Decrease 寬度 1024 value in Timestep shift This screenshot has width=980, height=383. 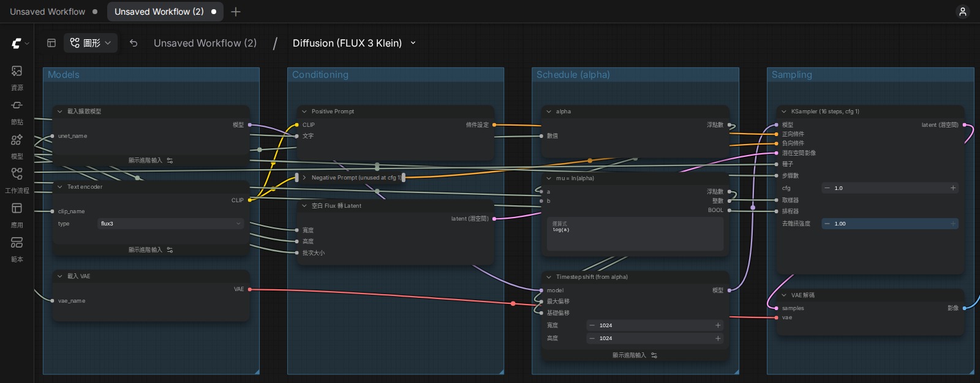[592, 325]
